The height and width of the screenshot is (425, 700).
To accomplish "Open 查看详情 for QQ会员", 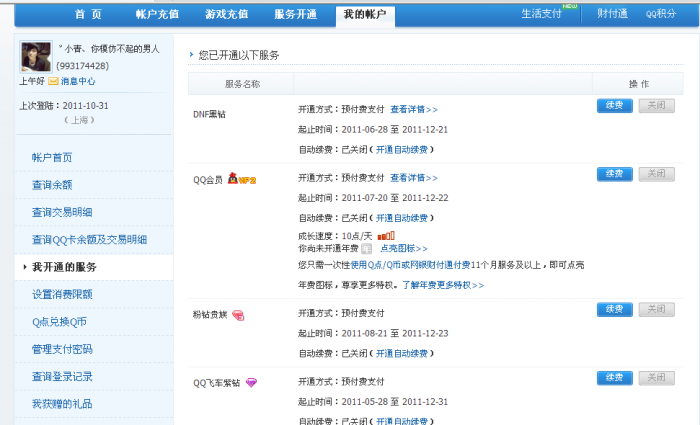I will [x=414, y=178].
